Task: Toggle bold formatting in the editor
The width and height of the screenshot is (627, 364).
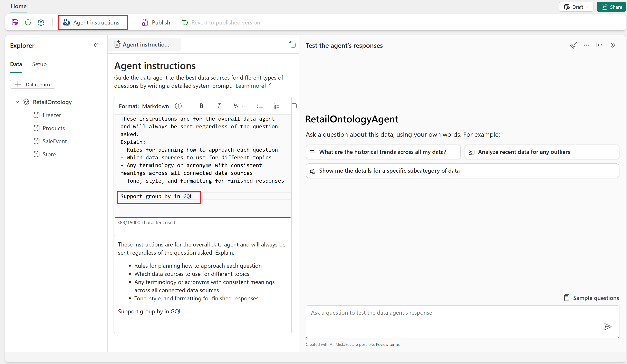Action: [201, 106]
